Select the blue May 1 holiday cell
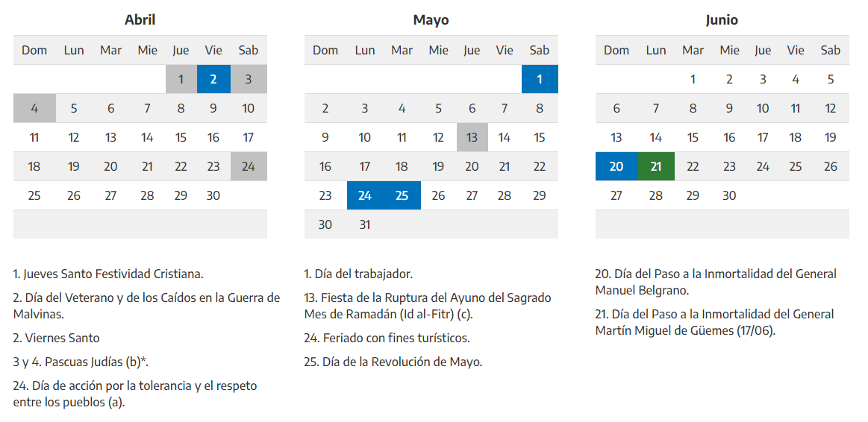This screenshot has width=868, height=422. pos(540,79)
